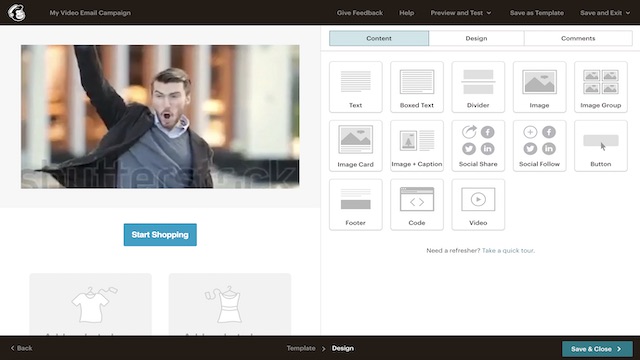Choose the Image + Caption block
The height and width of the screenshot is (360, 640).
pos(417,146)
